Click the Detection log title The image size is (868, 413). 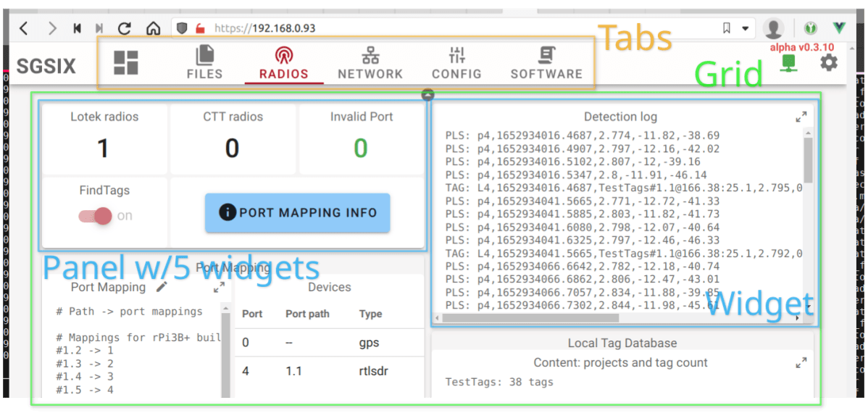pyautogui.click(x=620, y=117)
